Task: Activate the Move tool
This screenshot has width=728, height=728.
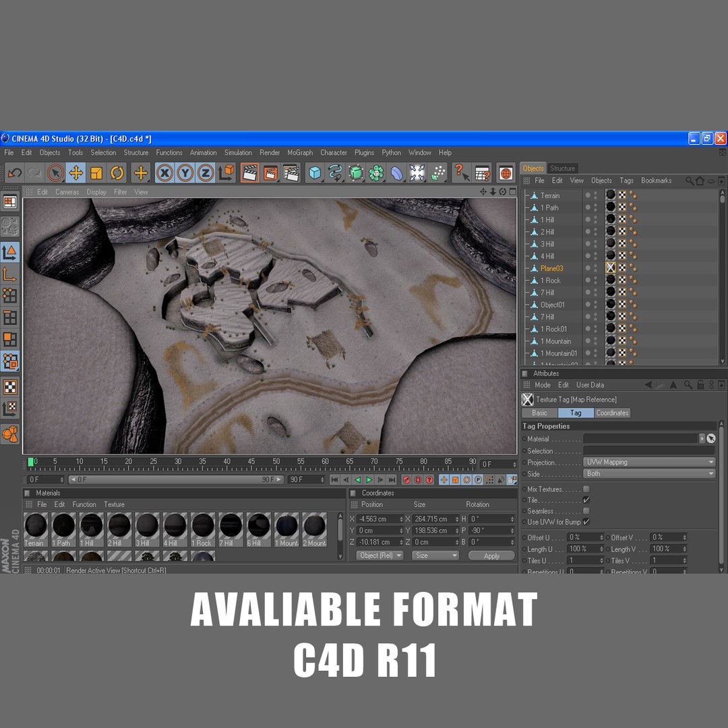Action: pyautogui.click(x=75, y=173)
